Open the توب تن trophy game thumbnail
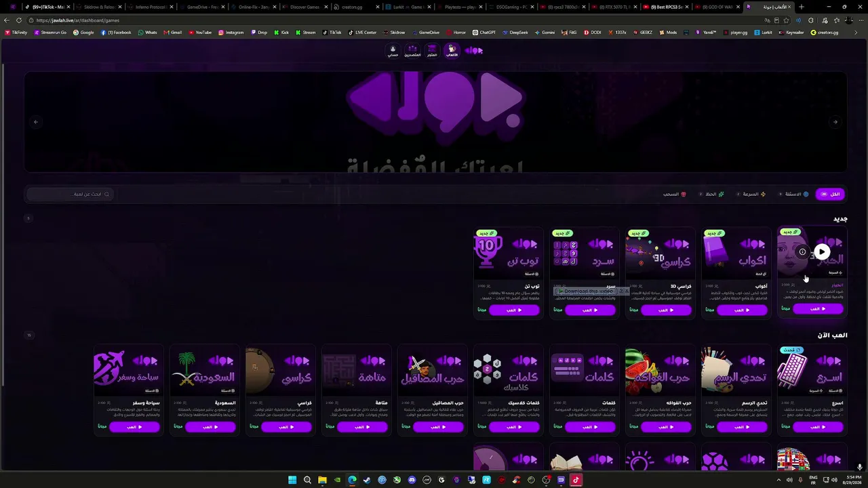Screen dimensions: 868x488 [x=508, y=252]
